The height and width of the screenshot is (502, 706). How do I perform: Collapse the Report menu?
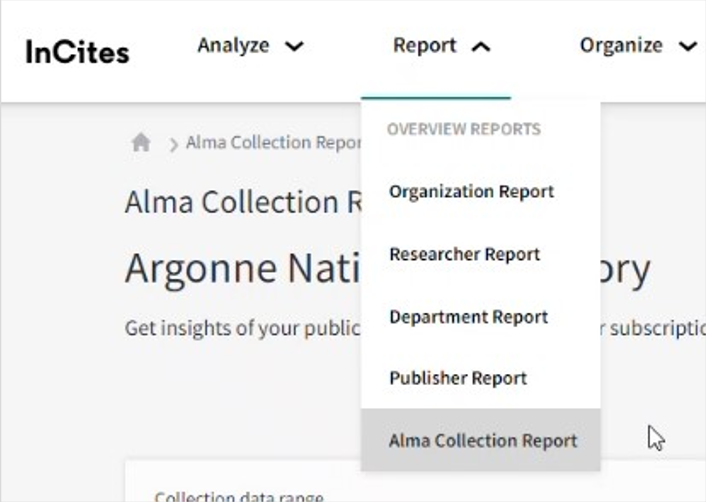click(441, 46)
